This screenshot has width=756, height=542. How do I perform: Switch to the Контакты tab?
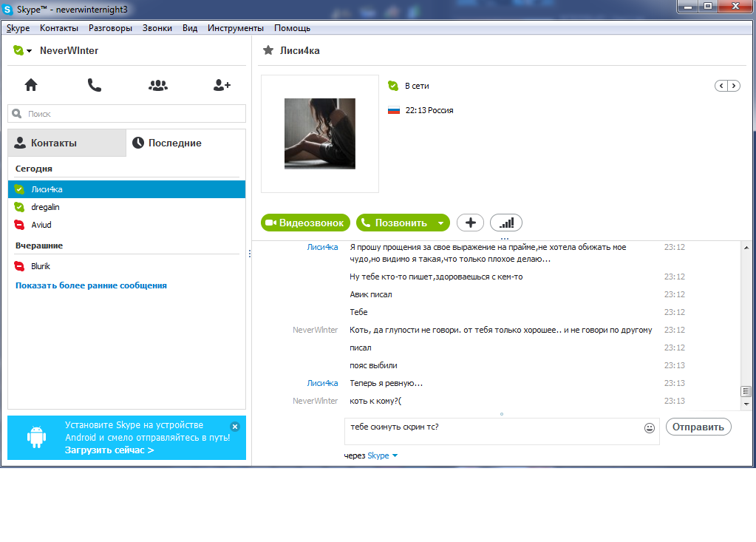[67, 143]
